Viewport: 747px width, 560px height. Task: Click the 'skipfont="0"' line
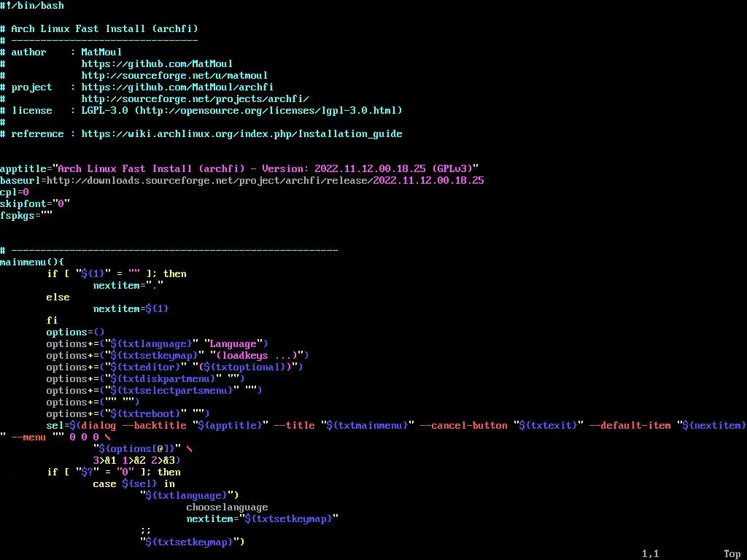(35, 204)
